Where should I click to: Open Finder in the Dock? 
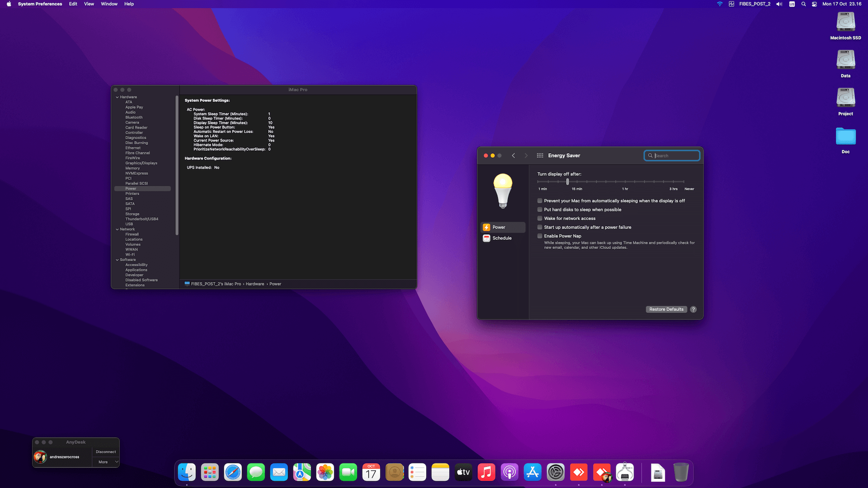tap(187, 473)
